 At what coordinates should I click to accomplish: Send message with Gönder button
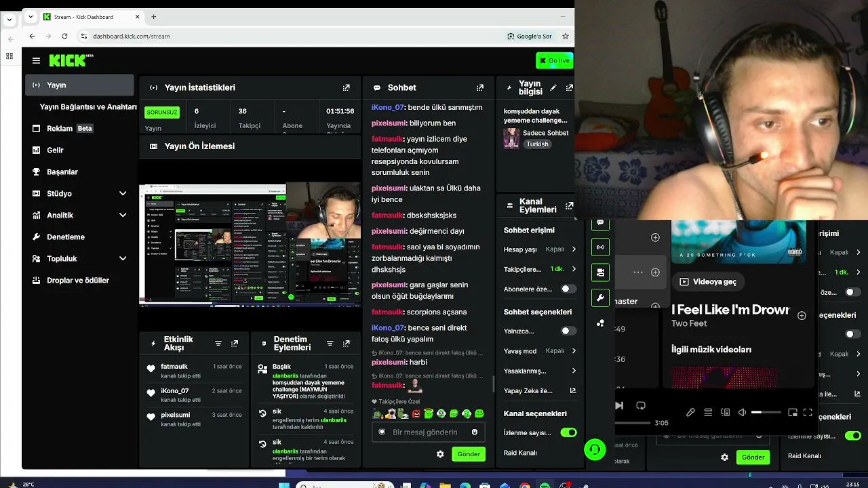[x=469, y=454]
